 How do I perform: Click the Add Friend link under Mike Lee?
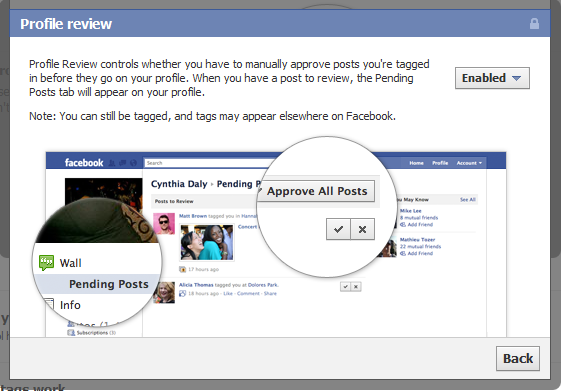(x=420, y=225)
